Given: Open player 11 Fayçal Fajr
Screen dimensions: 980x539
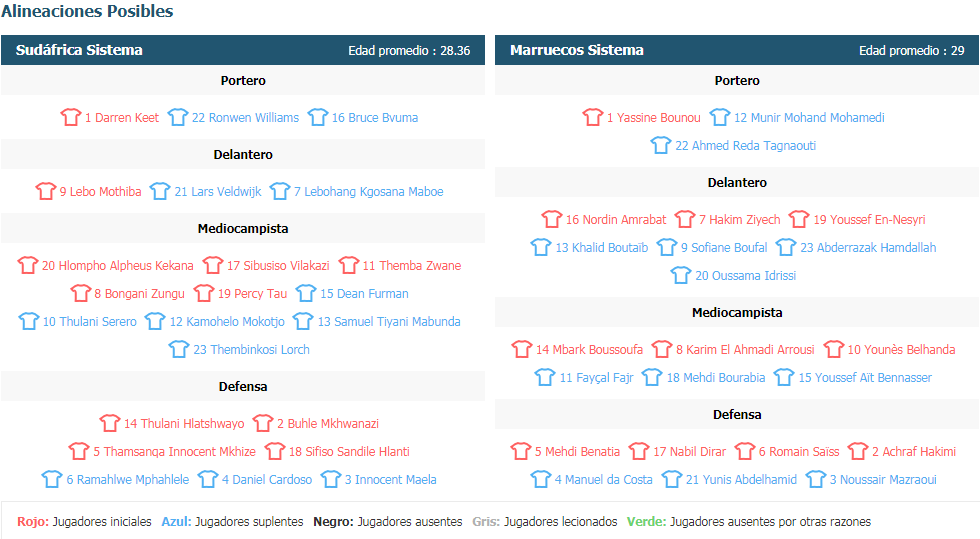Looking at the screenshot, I should 596,378.
